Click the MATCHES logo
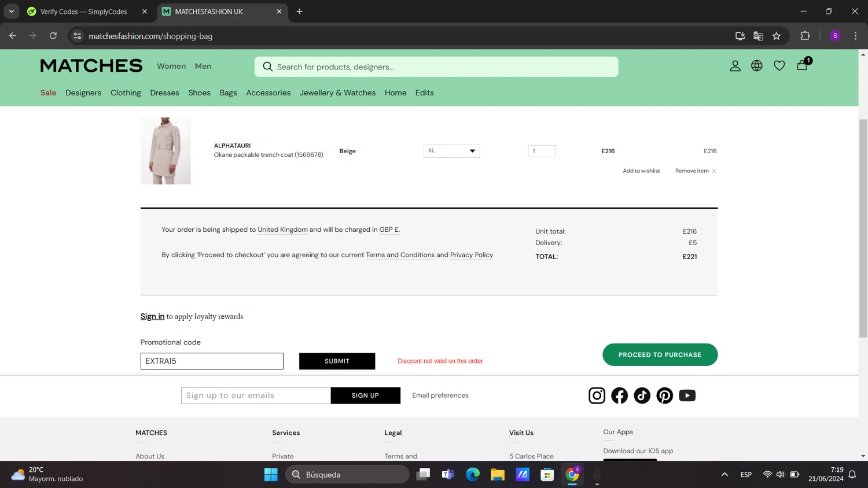The width and height of the screenshot is (868, 488). pyautogui.click(x=91, y=66)
